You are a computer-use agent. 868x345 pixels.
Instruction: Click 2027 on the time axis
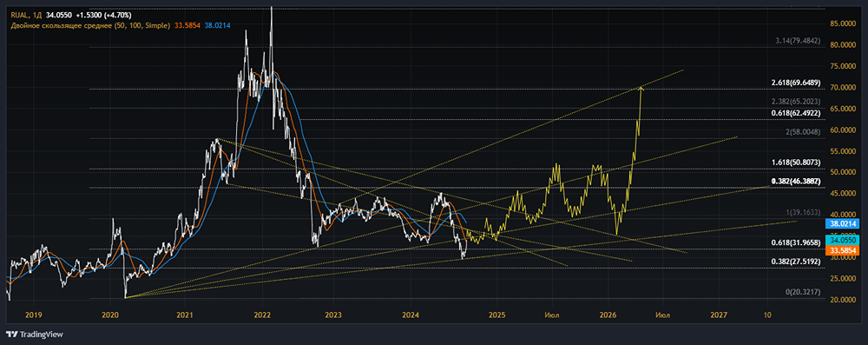click(x=718, y=315)
